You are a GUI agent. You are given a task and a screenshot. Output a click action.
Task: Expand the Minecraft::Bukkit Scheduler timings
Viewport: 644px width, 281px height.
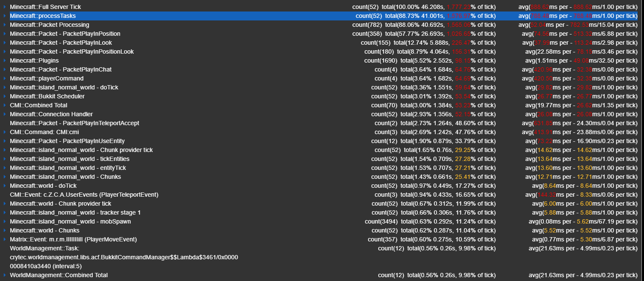pos(5,96)
